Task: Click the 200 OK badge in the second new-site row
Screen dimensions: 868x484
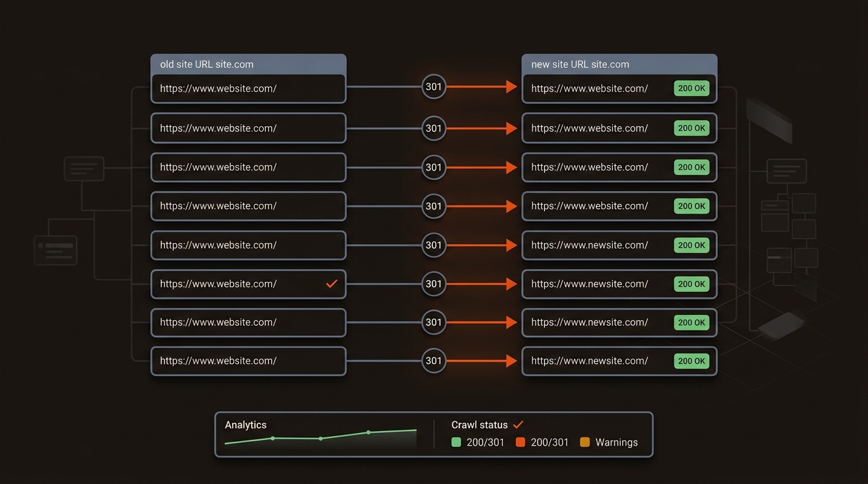Action: [691, 129]
